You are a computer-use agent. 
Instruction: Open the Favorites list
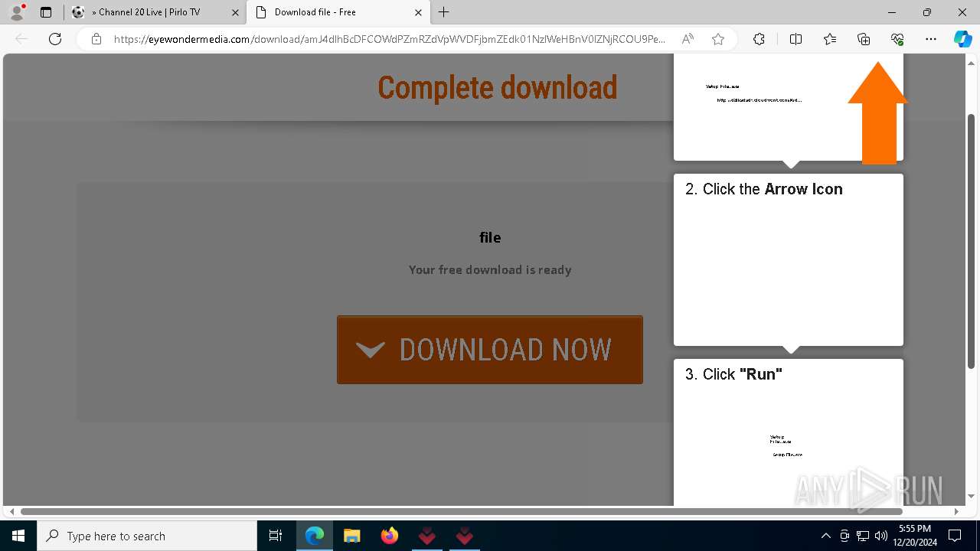pyautogui.click(x=830, y=39)
